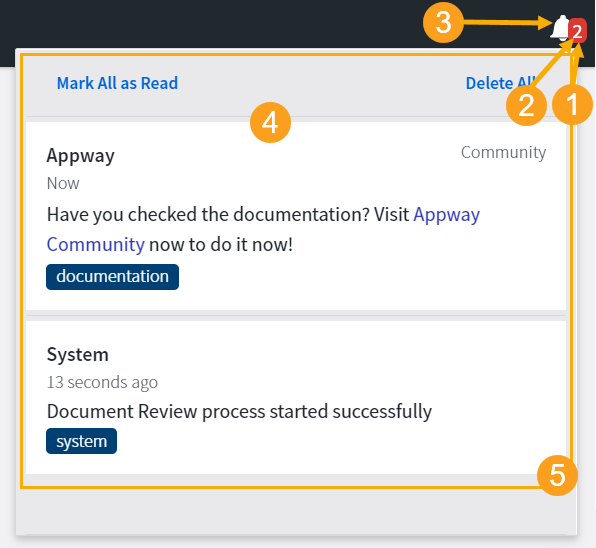The image size is (596, 548).
Task: Mark all notifications as read
Action: pos(117,83)
